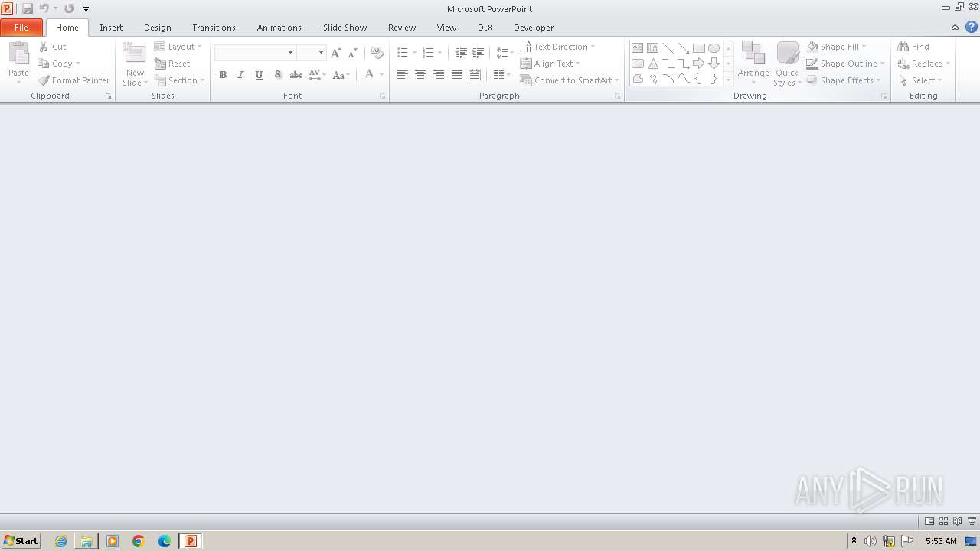Click the Select button in Editing
Viewport: 980px width, 551px height.
[x=920, y=80]
